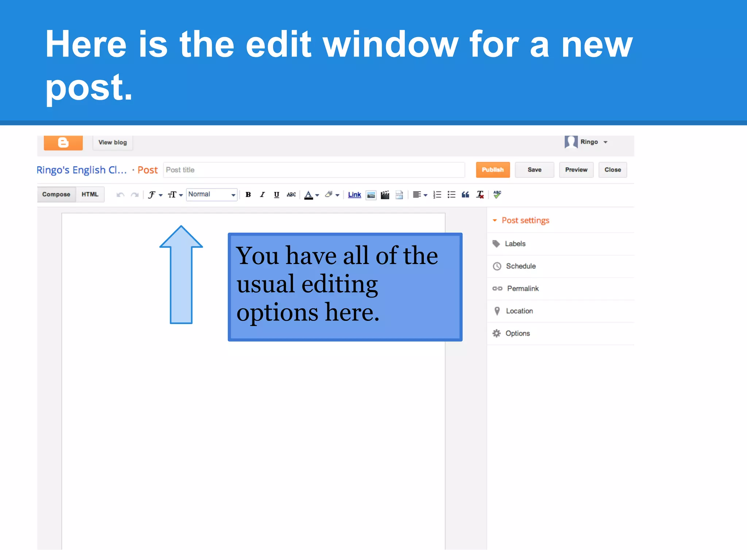747x560 pixels.
Task: Click the Remove formatting icon
Action: pos(480,195)
